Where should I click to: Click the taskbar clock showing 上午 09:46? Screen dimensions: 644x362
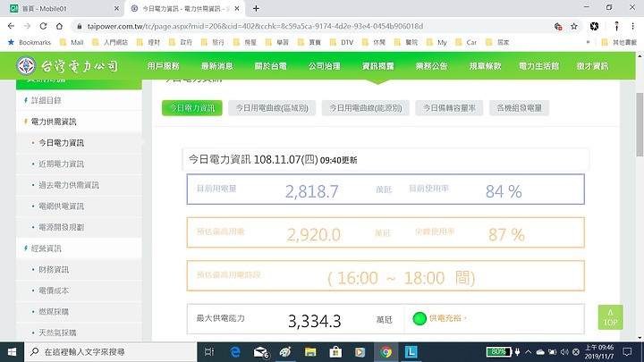pos(599,352)
